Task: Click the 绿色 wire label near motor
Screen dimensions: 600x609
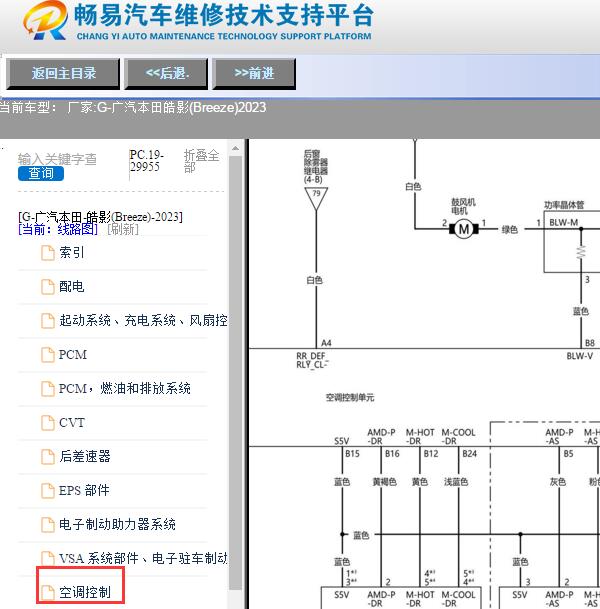Action: (510, 230)
